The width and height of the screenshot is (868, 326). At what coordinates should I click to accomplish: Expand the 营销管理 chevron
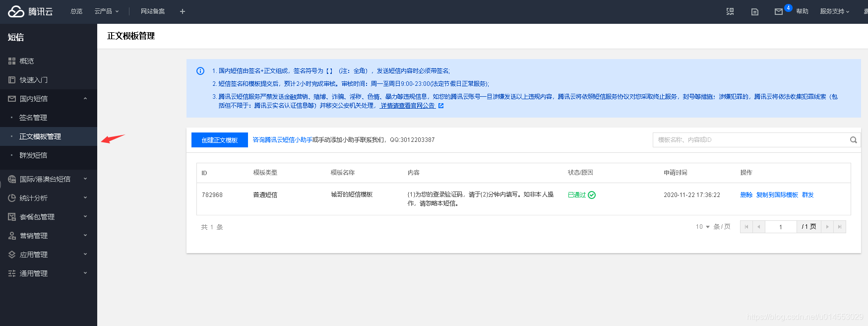(85, 236)
